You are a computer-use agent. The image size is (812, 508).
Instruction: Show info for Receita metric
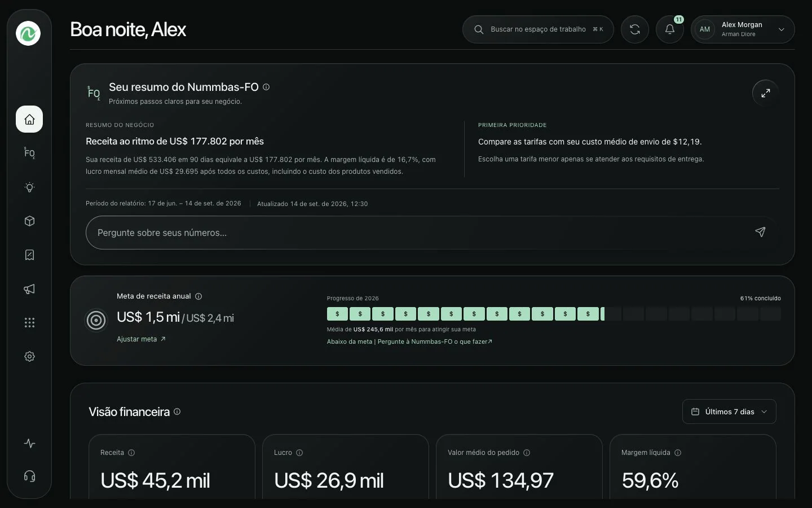(x=131, y=453)
